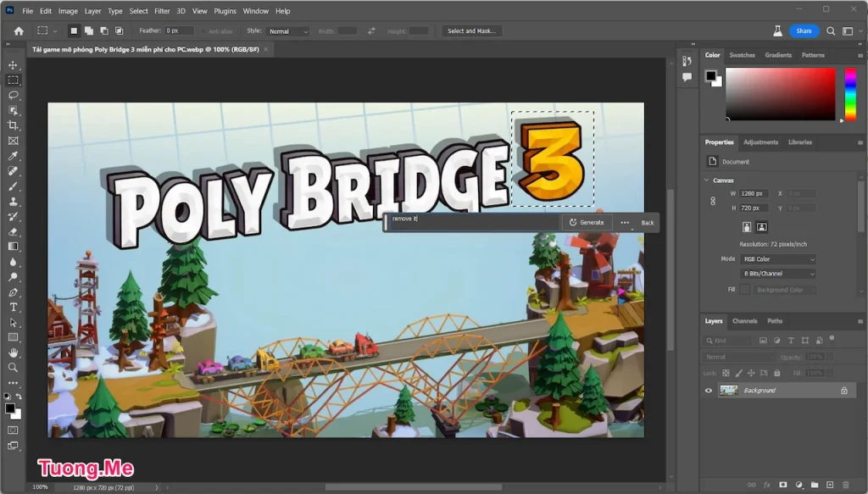Select the Clone Stamp tool

(14, 202)
